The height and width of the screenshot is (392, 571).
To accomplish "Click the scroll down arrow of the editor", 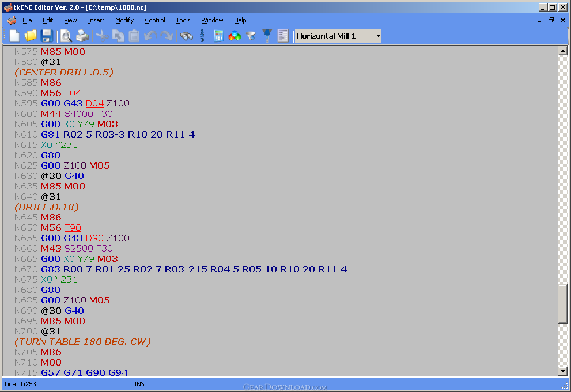I will [562, 371].
